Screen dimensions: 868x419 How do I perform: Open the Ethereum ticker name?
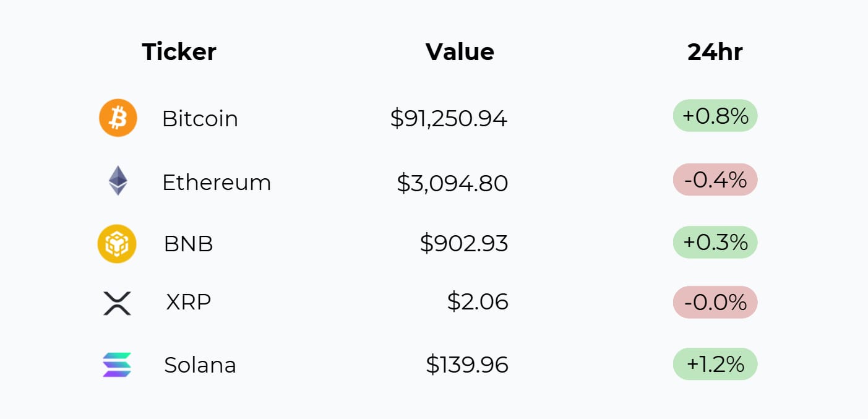pyautogui.click(x=217, y=183)
